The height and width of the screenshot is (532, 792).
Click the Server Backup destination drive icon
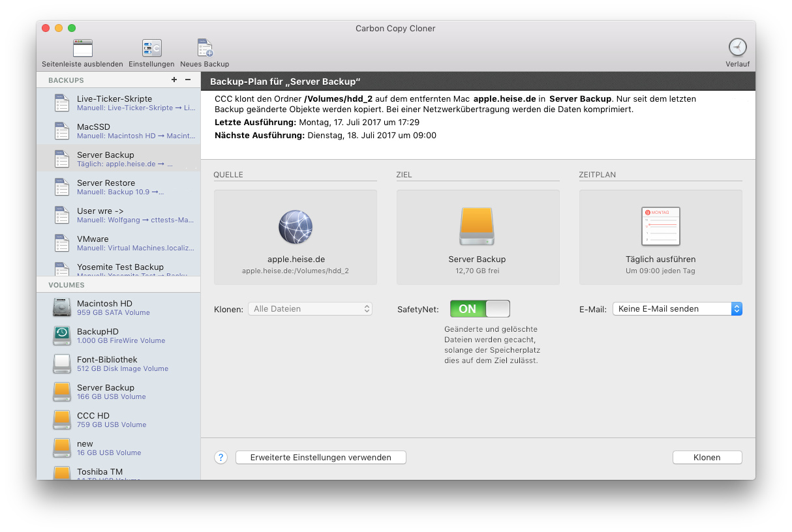(x=478, y=227)
